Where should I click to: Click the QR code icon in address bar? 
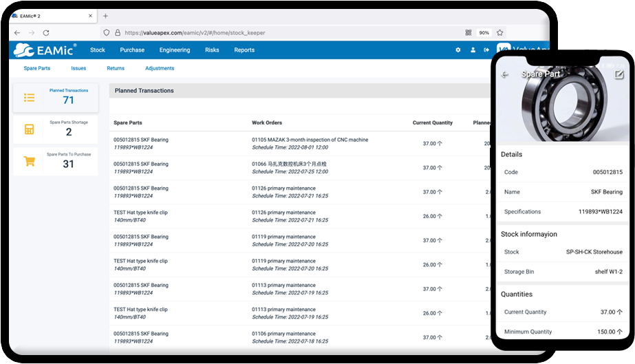[x=469, y=32]
